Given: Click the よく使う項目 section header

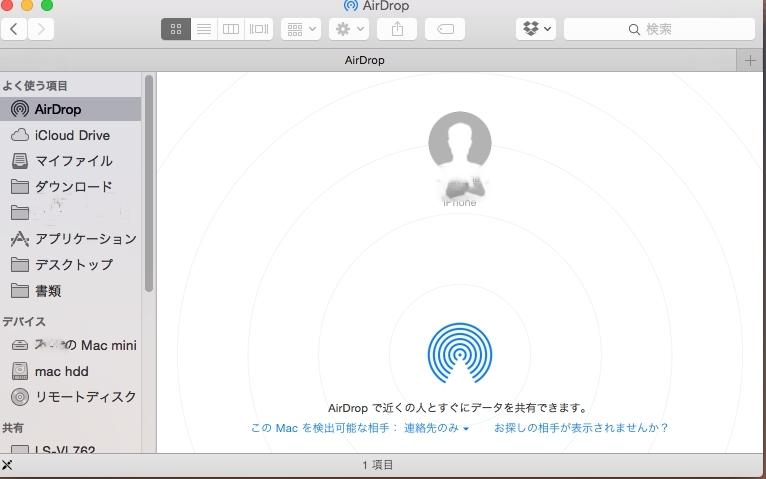Looking at the screenshot, I should [x=35, y=86].
